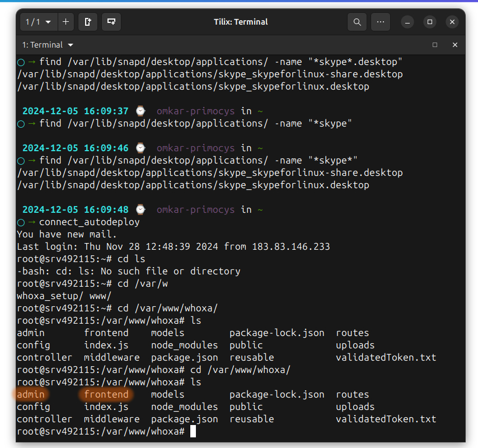Image resolution: width=478 pixels, height=448 pixels.
Task: Click 'index.js' in the first ls listing
Action: [x=106, y=345]
